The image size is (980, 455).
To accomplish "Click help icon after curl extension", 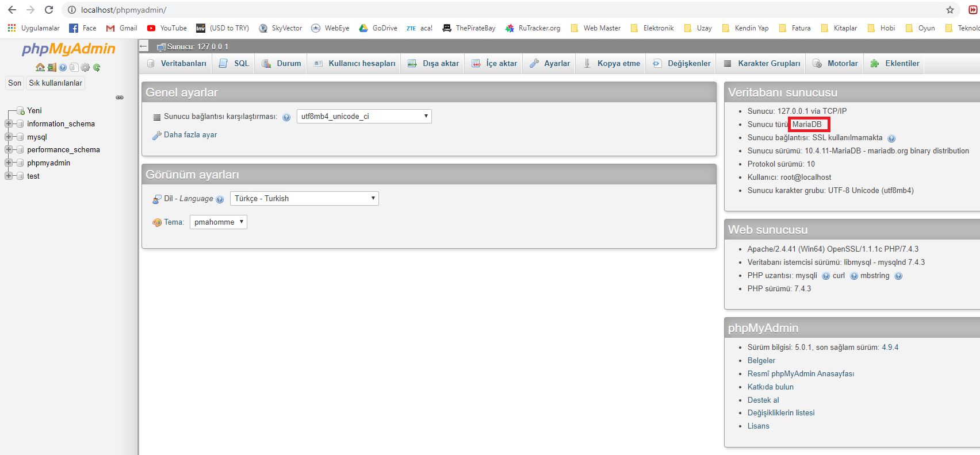I will tap(854, 276).
